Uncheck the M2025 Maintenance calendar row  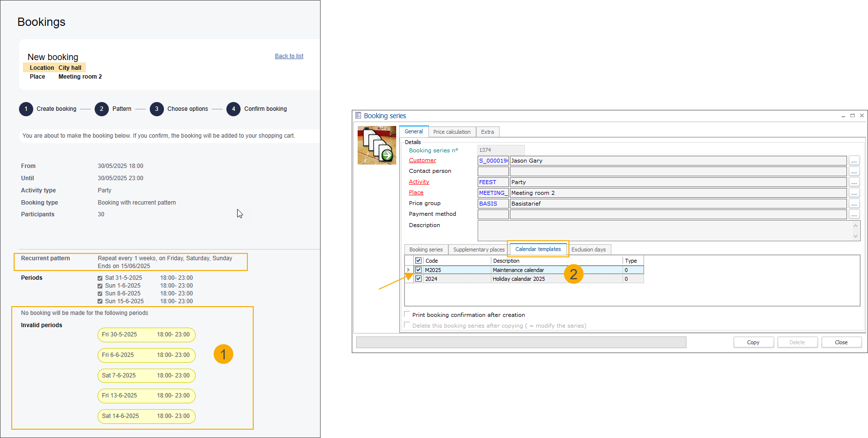(419, 270)
